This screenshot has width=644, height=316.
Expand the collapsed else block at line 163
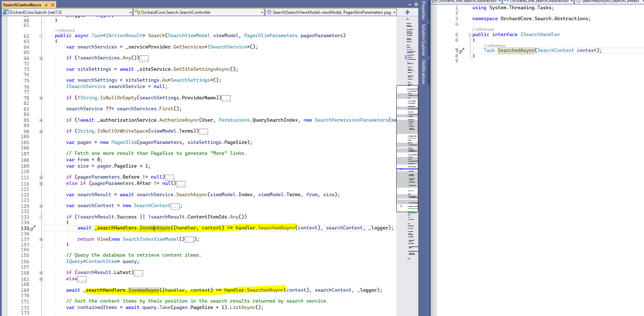41,279
